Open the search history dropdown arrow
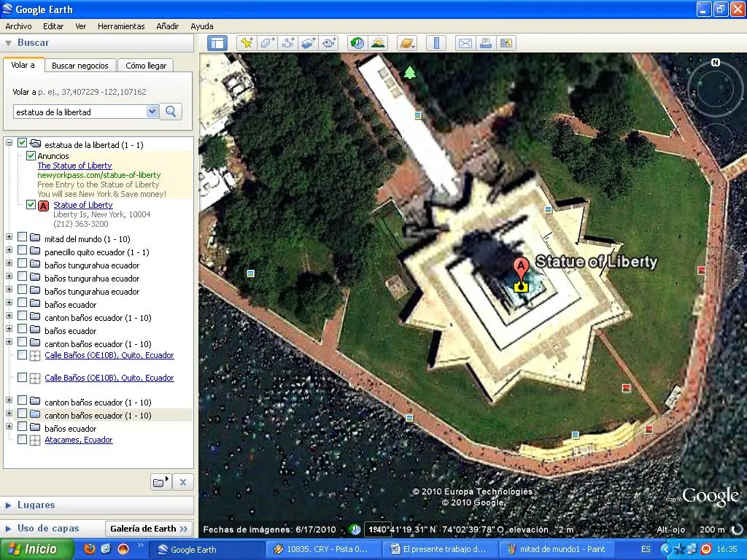The width and height of the screenshot is (747, 560). pos(152,112)
